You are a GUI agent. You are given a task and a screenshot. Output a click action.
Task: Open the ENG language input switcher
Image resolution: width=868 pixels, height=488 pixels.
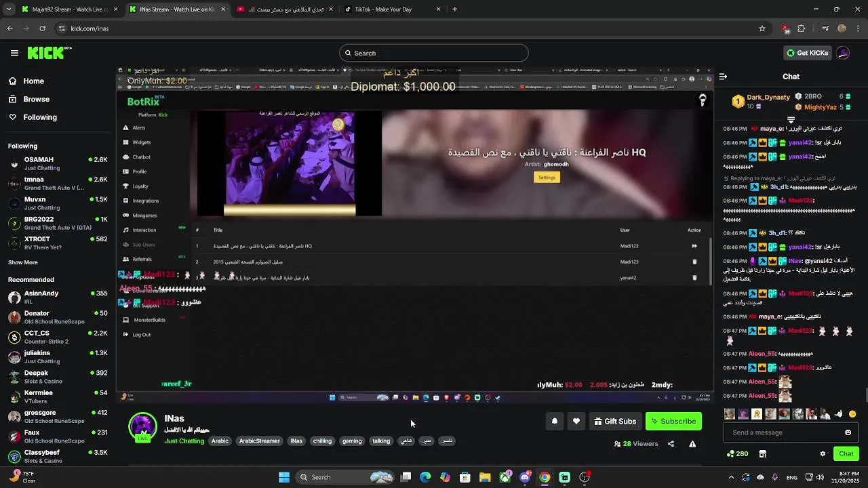point(792,477)
